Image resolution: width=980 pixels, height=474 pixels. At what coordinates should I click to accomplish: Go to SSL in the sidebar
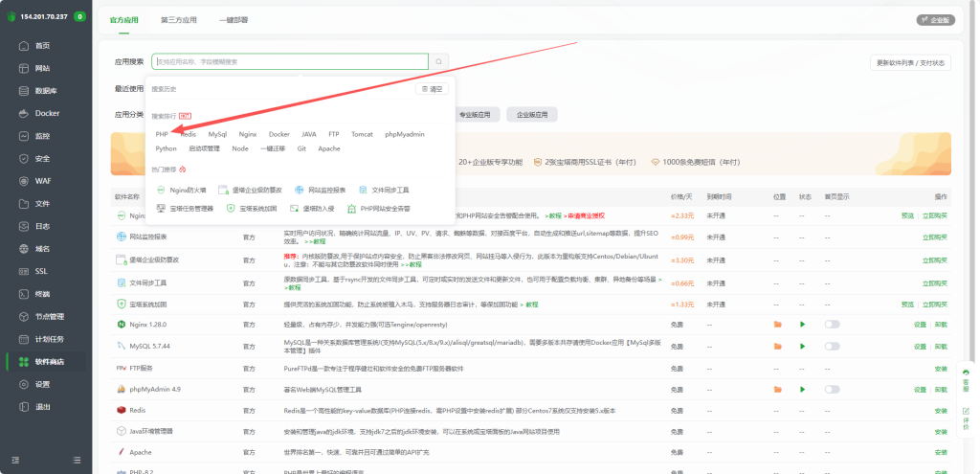pyautogui.click(x=41, y=271)
